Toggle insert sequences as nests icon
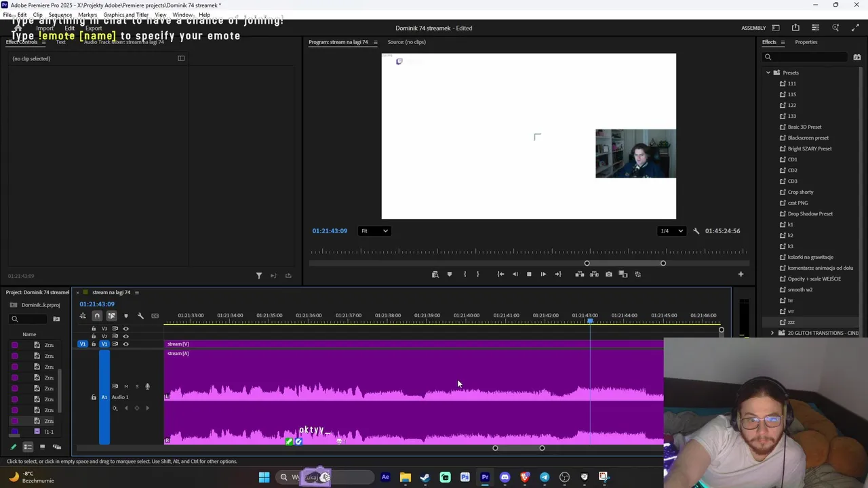Viewport: 868px width, 488px height. [x=83, y=316]
